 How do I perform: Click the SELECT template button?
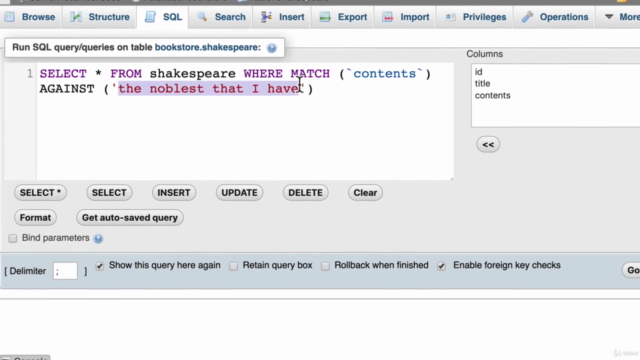point(109,193)
